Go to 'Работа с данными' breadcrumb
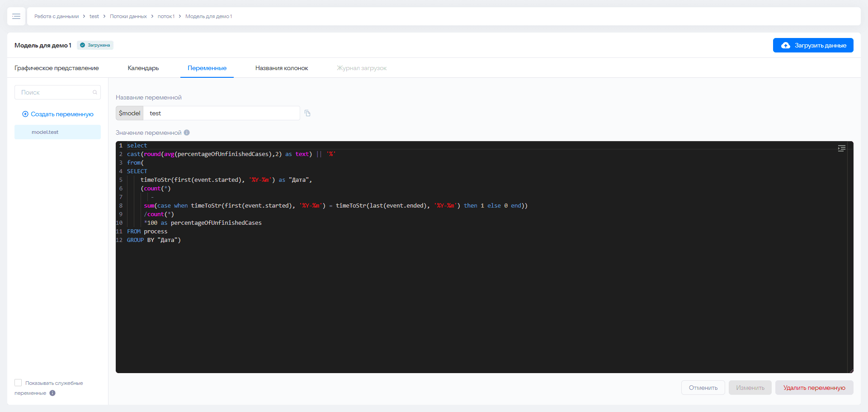This screenshot has height=412, width=868. pyautogui.click(x=57, y=16)
